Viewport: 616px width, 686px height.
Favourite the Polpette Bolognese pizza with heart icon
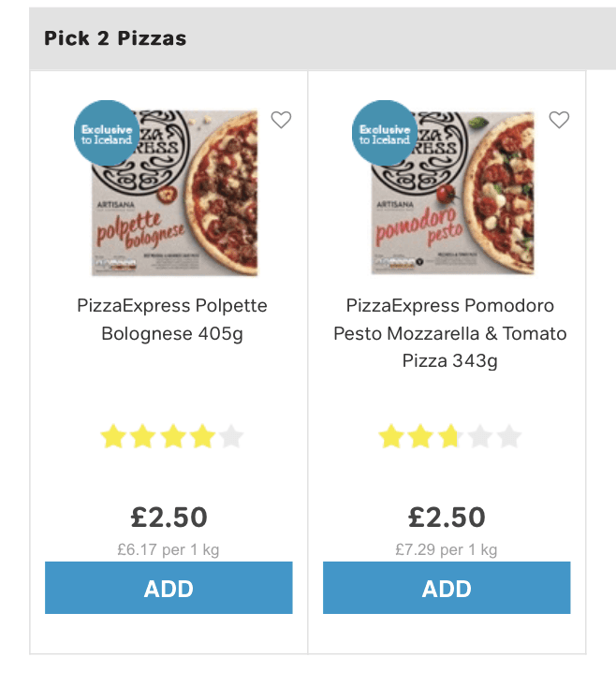pyautogui.click(x=281, y=120)
